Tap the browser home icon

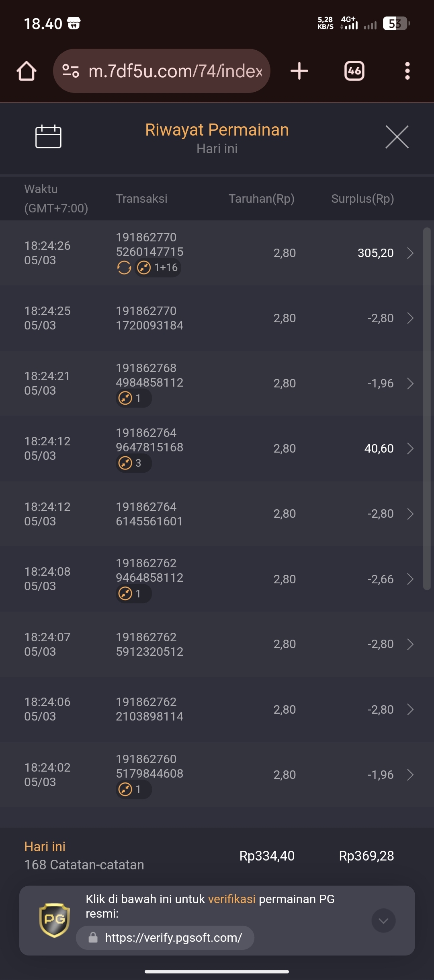click(27, 71)
